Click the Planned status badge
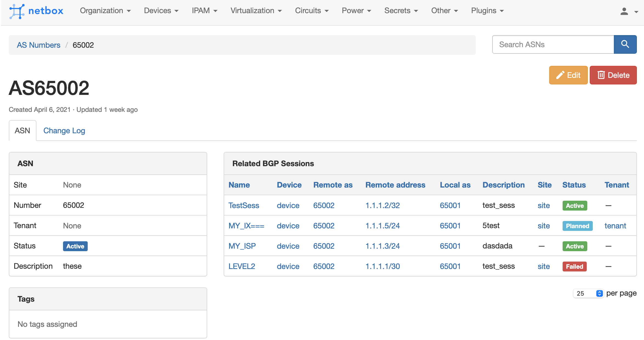This screenshot has height=340, width=644. pyautogui.click(x=577, y=226)
